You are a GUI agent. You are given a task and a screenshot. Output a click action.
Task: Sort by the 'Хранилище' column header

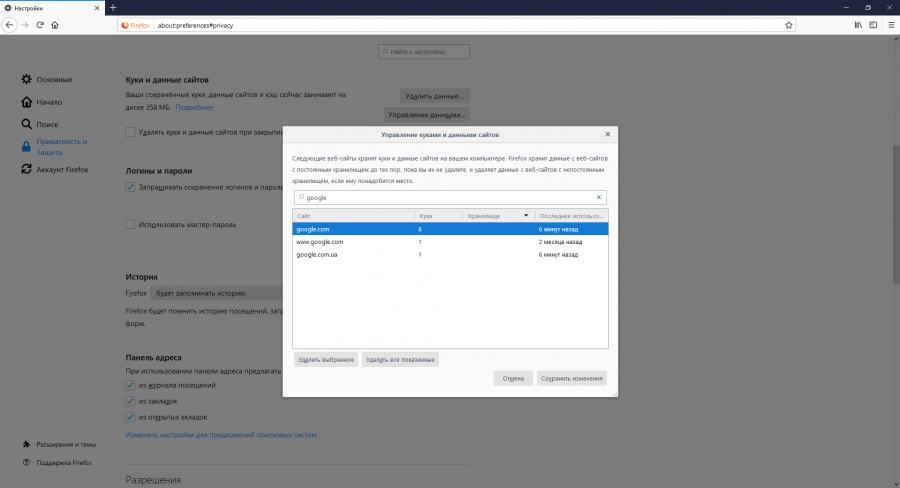(x=495, y=216)
